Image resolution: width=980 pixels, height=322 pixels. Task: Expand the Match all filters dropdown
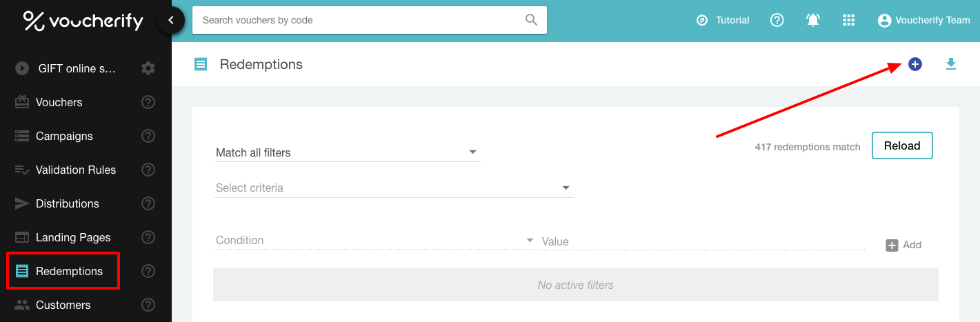pos(348,152)
